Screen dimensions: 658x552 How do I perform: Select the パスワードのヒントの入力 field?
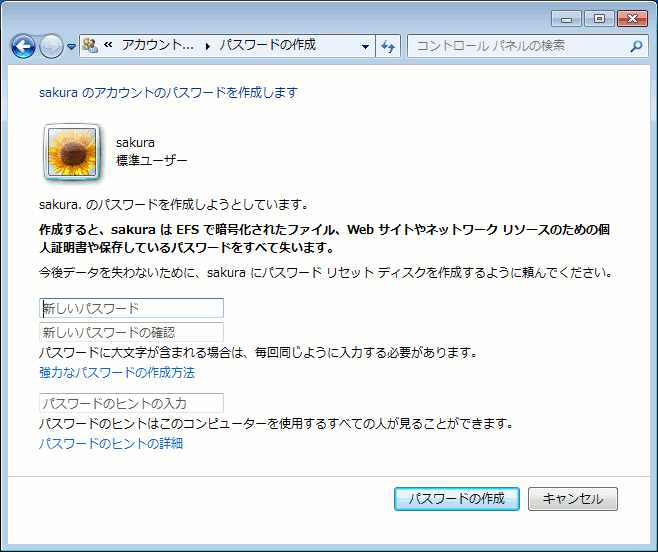click(x=131, y=403)
